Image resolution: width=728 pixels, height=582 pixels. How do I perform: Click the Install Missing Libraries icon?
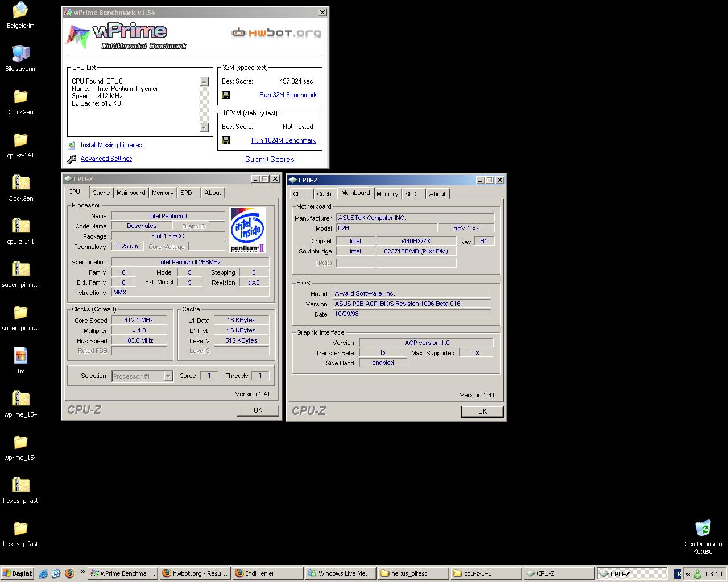[x=72, y=145]
